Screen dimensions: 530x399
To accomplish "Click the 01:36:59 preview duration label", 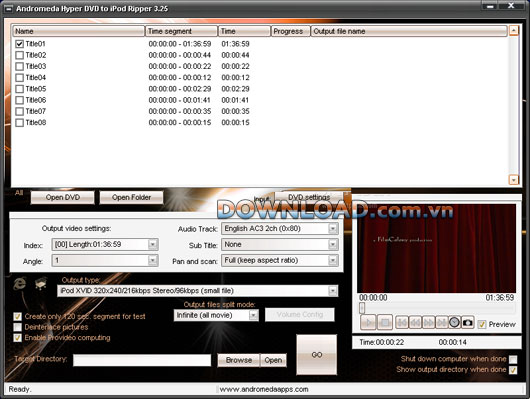I will (500, 298).
